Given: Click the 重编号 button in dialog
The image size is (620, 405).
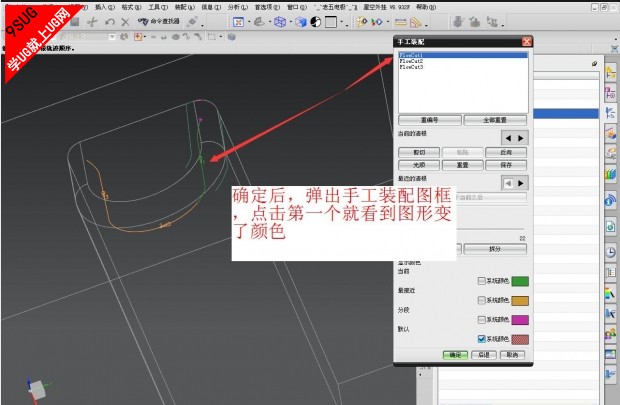Looking at the screenshot, I should [x=430, y=120].
